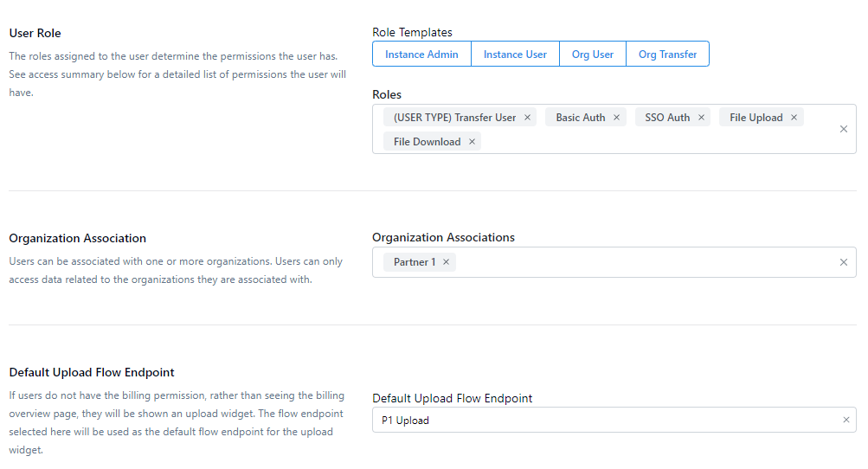Select the Org User role template

click(592, 55)
